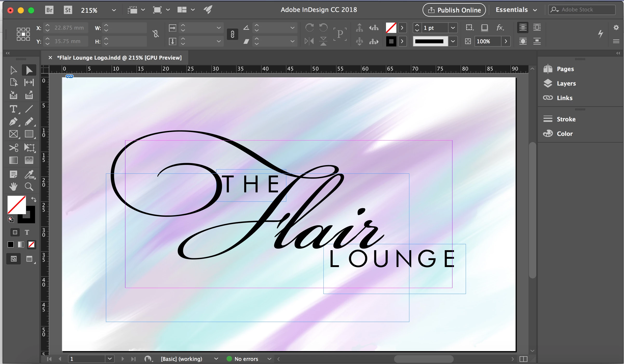
Task: Open the Essentials workspace dropdown
Action: [516, 10]
